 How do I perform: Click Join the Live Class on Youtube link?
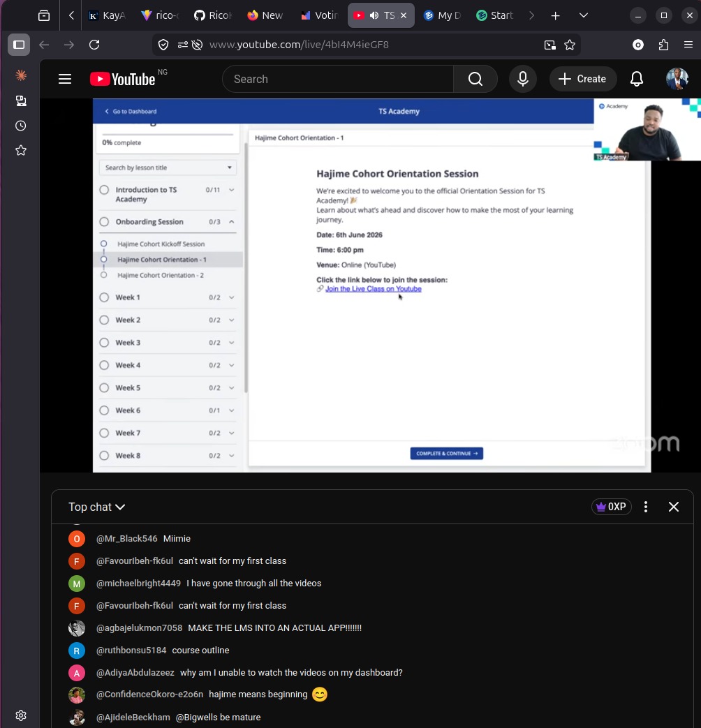click(373, 289)
